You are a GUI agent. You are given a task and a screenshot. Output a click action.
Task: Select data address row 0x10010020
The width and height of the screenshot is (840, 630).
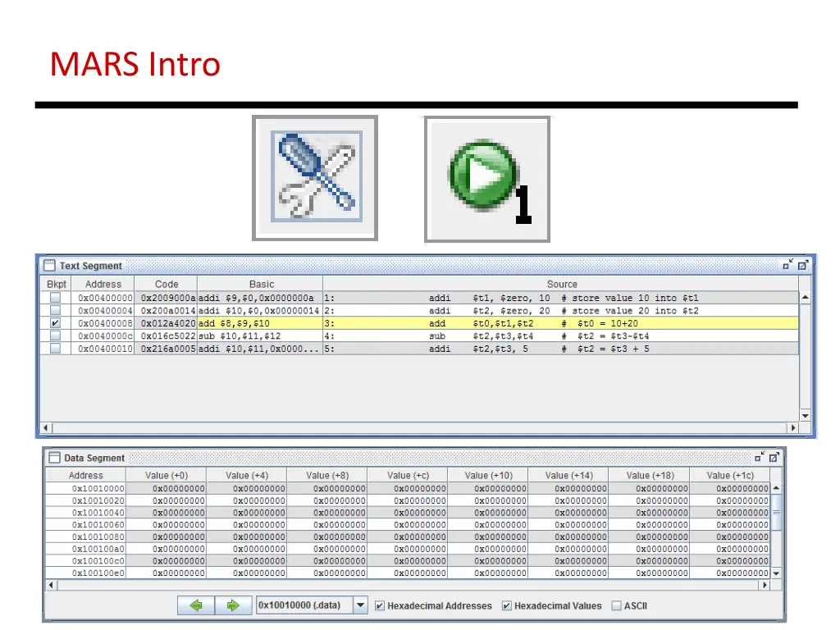408,500
